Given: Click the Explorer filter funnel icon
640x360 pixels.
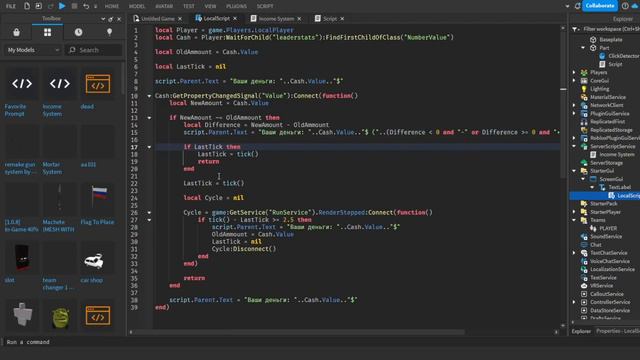Looking at the screenshot, I should [575, 29].
